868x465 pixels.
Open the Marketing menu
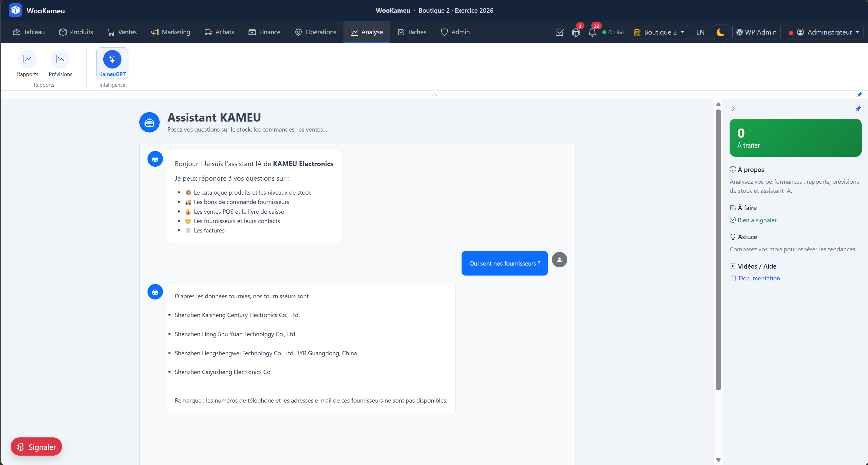click(x=171, y=32)
